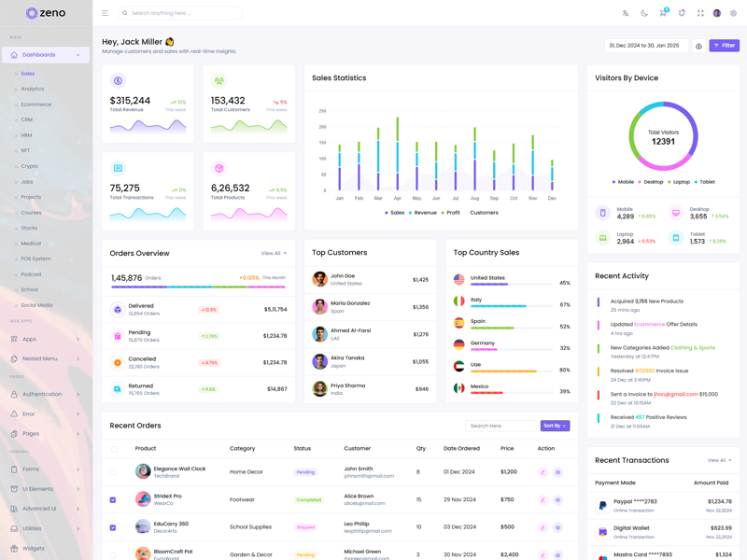Screen dimensions: 747x560
Task: Go to Analytics in the sidebar
Action: pyautogui.click(x=33, y=89)
